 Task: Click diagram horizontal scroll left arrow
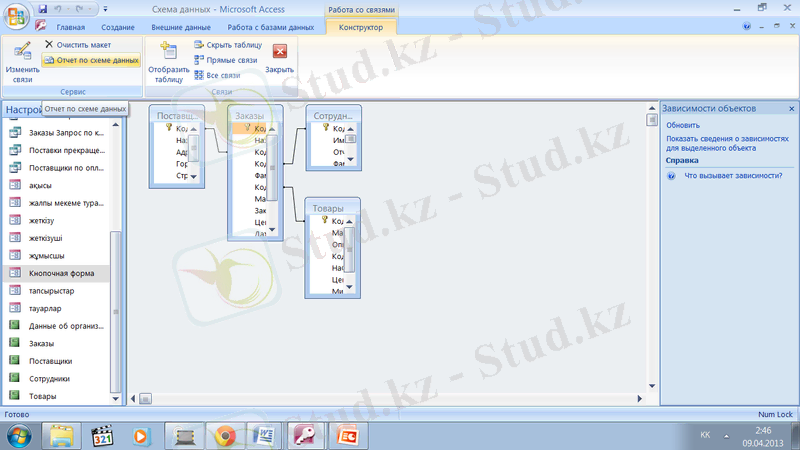(x=133, y=399)
